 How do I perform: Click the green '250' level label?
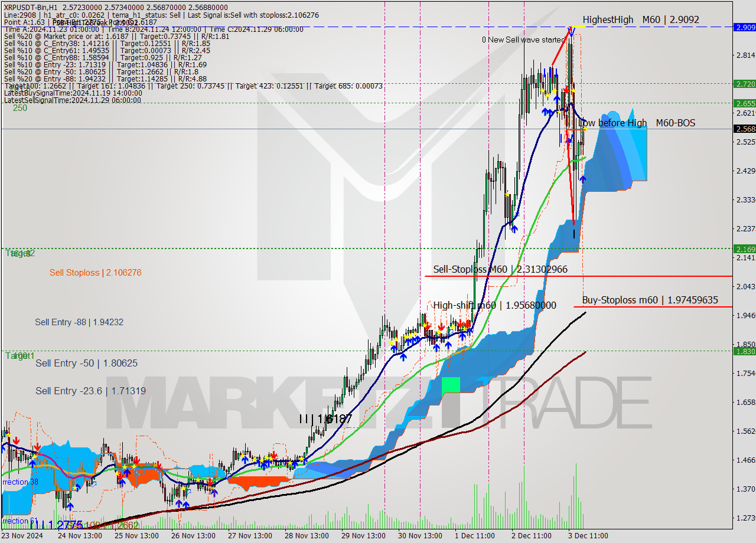click(x=20, y=108)
